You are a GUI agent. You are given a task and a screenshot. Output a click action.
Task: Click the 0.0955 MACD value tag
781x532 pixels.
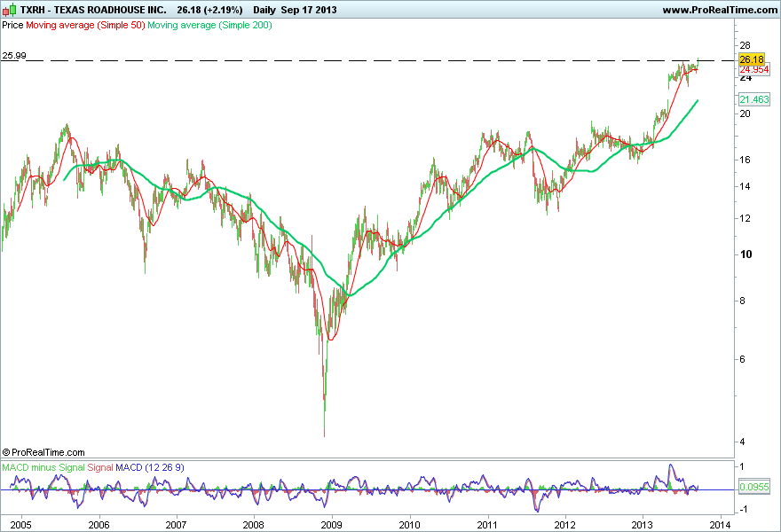(754, 487)
